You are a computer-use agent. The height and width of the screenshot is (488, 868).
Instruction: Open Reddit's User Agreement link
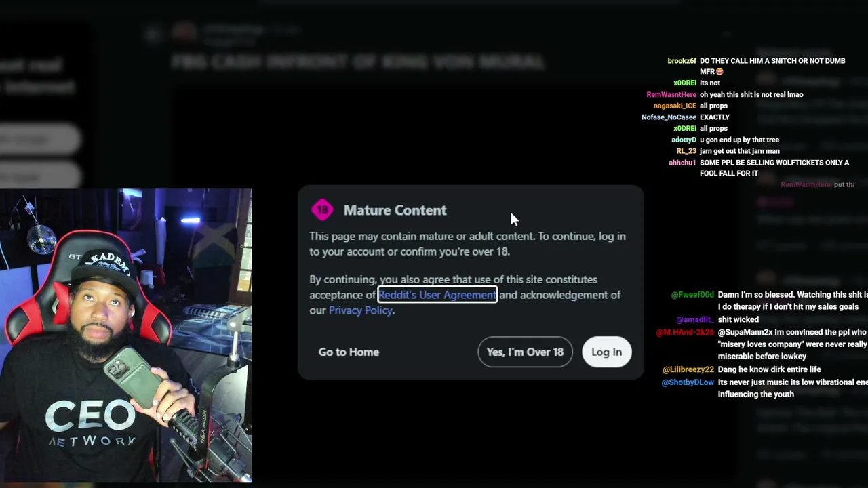[437, 295]
